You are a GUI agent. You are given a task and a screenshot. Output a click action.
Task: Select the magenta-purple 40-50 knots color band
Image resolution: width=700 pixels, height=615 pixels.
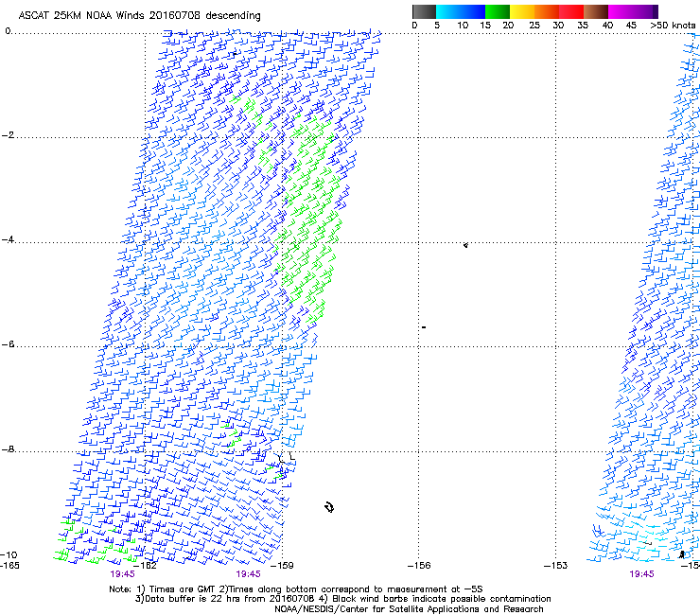[x=633, y=11]
